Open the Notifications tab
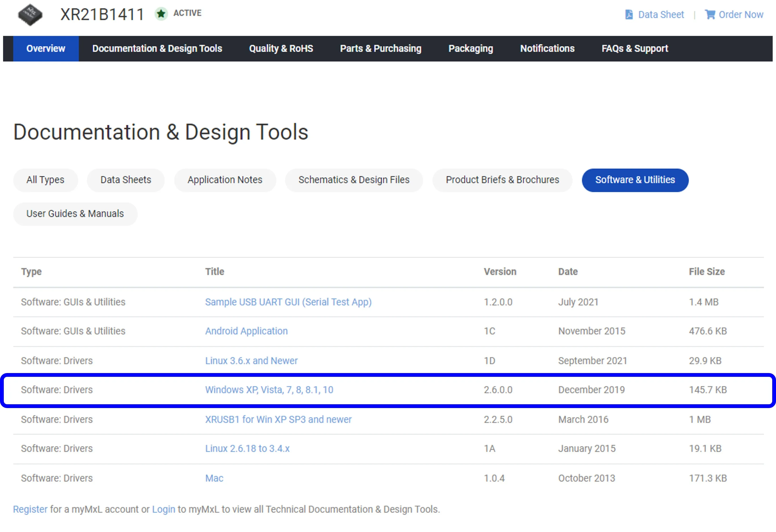 point(547,49)
